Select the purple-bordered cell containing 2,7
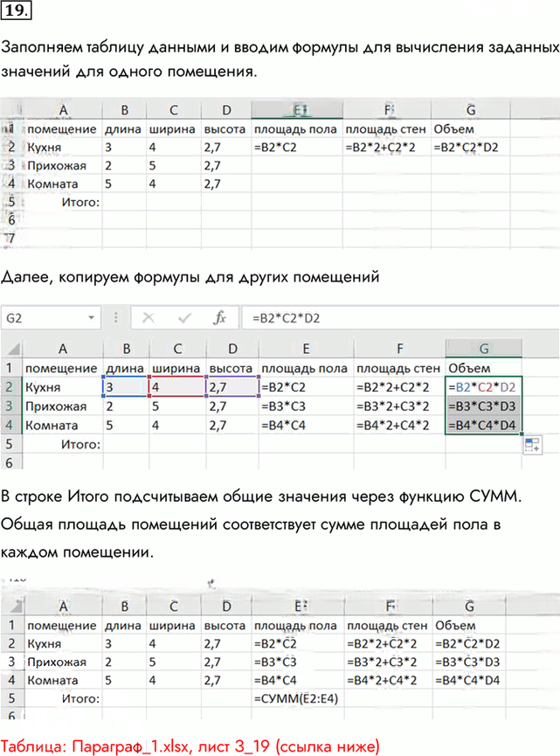The width and height of the screenshot is (560, 756). [232, 387]
